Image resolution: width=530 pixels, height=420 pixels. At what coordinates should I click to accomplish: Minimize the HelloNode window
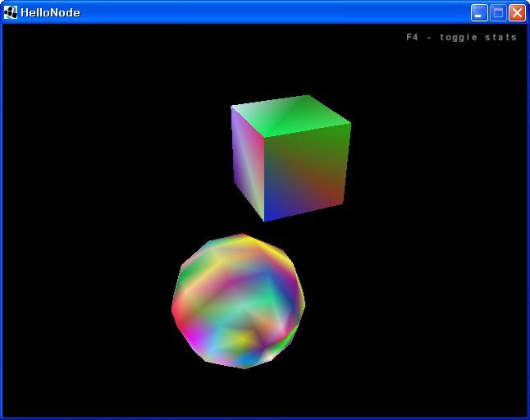pos(479,13)
